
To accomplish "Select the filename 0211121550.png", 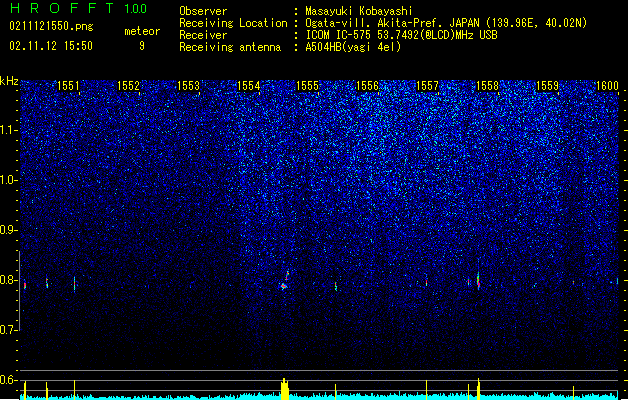I will click(x=51, y=26).
